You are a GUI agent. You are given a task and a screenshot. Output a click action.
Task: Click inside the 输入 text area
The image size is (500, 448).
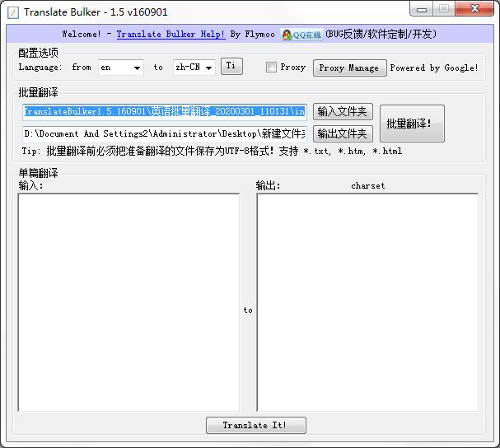[x=129, y=301]
